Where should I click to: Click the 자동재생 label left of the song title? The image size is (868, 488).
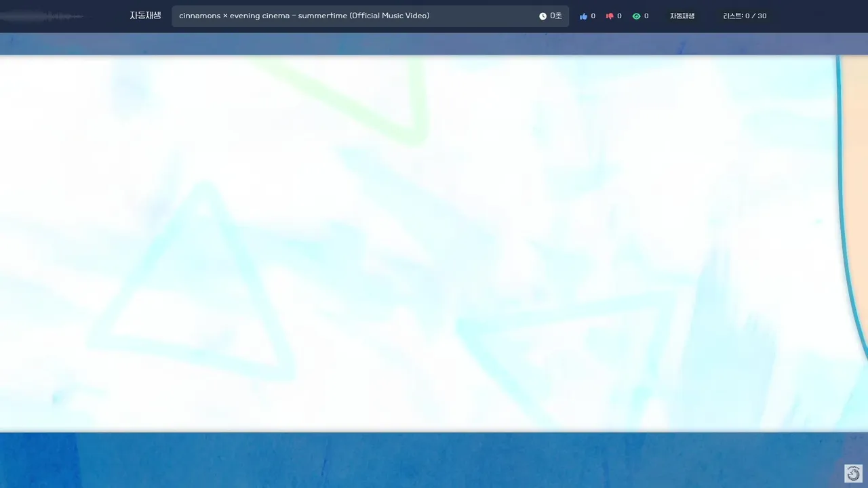point(145,16)
